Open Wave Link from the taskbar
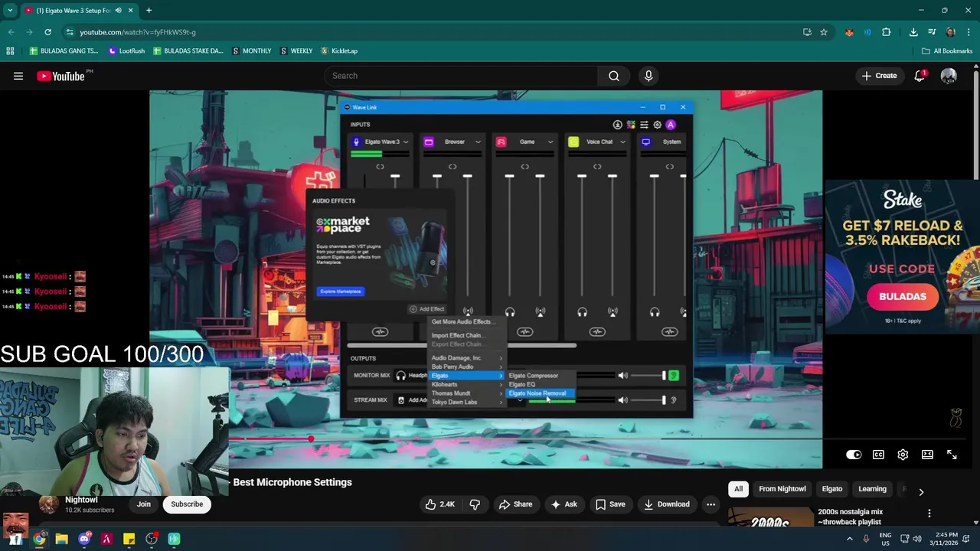The height and width of the screenshot is (551, 980). click(174, 539)
